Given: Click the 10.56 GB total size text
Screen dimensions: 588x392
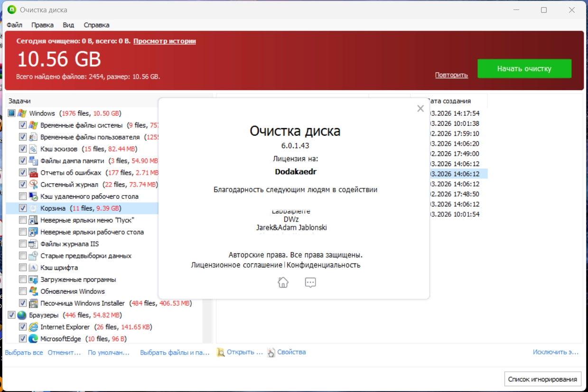Looking at the screenshot, I should (59, 59).
